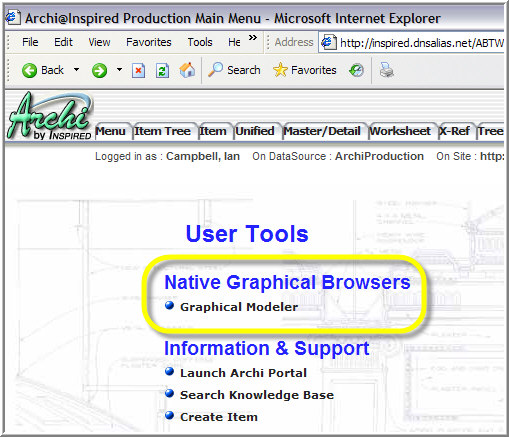Click the Stop page loading icon

(x=138, y=70)
